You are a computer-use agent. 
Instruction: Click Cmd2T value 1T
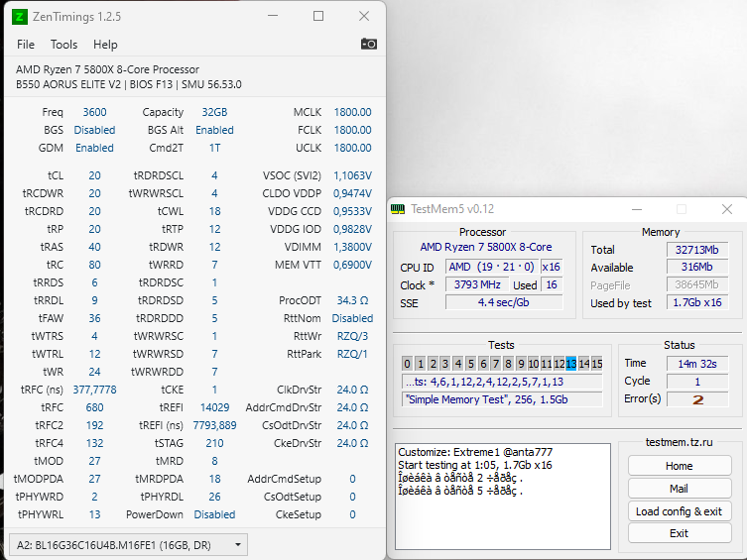click(214, 148)
